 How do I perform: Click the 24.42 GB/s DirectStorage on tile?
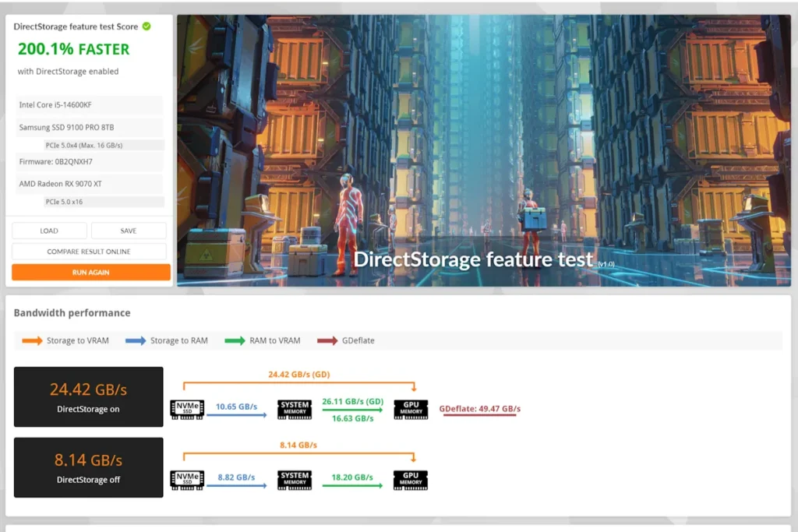click(89, 396)
